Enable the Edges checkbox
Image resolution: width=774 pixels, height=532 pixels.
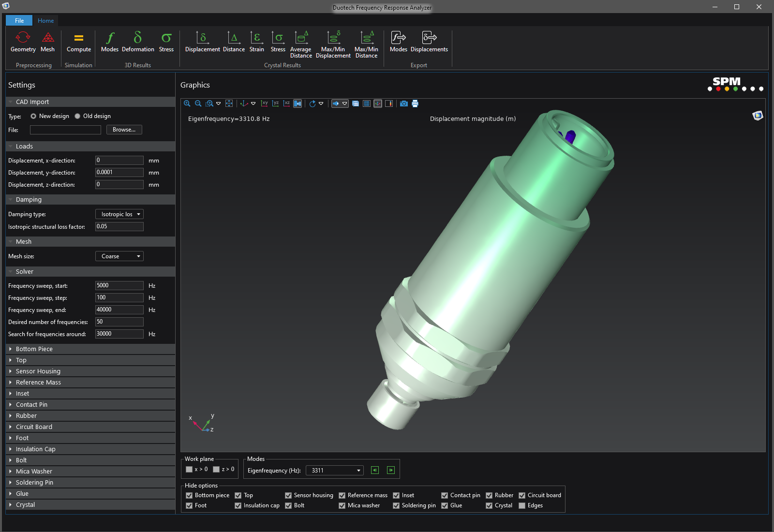522,505
